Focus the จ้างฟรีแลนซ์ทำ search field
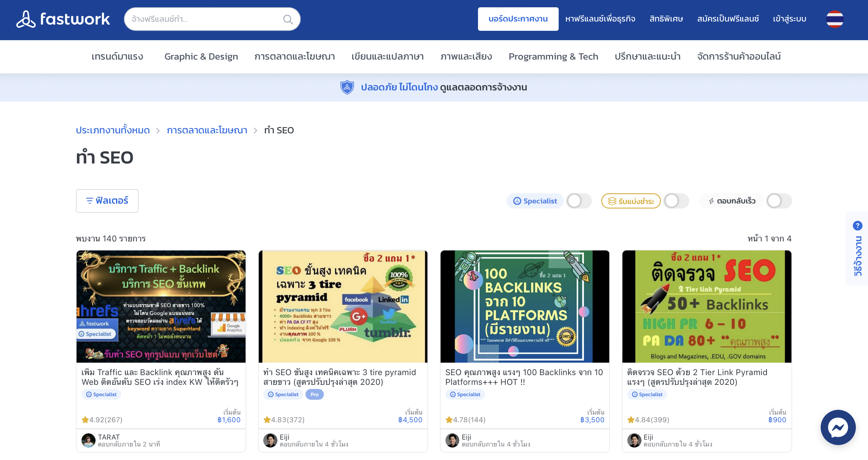This screenshot has width=868, height=460. click(x=204, y=19)
